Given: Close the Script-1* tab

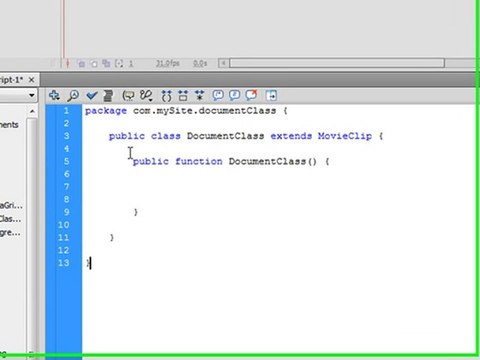Looking at the screenshot, I should tap(32, 80).
